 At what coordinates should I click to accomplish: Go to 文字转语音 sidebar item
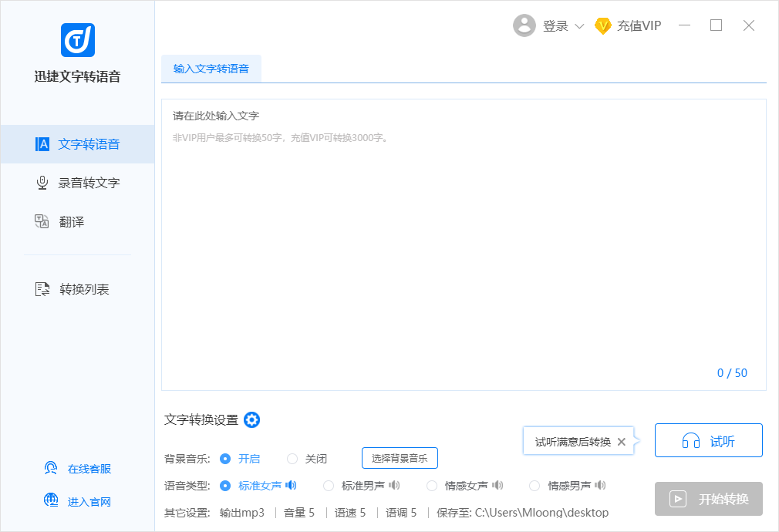77,144
